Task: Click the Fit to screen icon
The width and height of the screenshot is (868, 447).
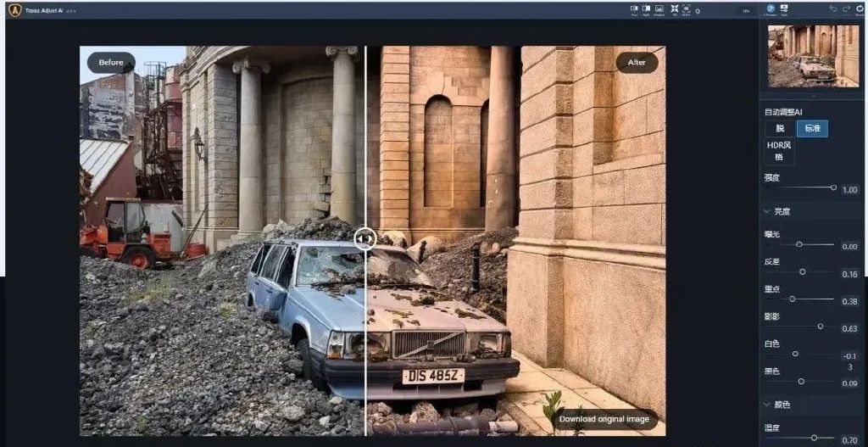Action: [674, 9]
